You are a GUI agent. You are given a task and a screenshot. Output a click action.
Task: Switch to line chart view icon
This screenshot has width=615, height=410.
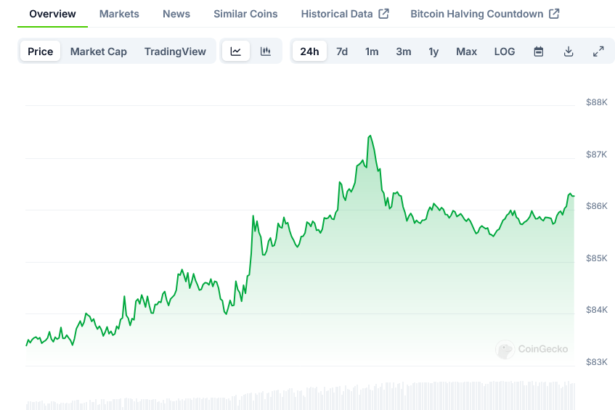[235, 51]
